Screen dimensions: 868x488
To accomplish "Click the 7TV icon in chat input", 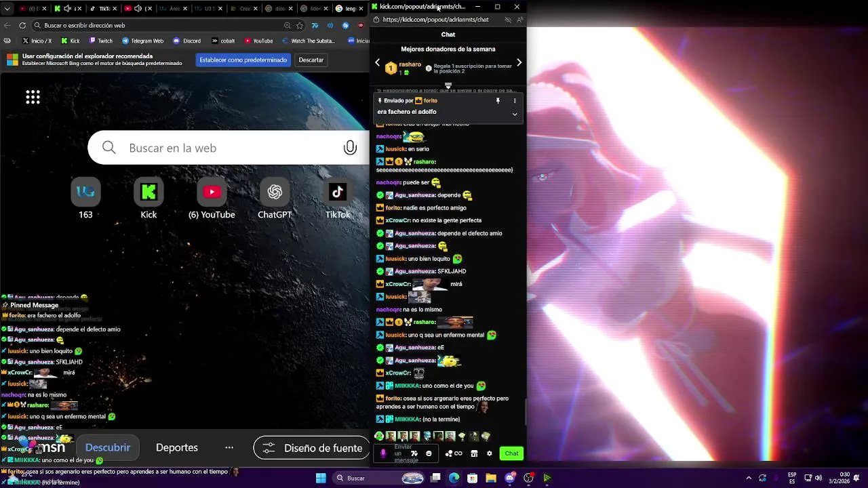I will (x=414, y=453).
